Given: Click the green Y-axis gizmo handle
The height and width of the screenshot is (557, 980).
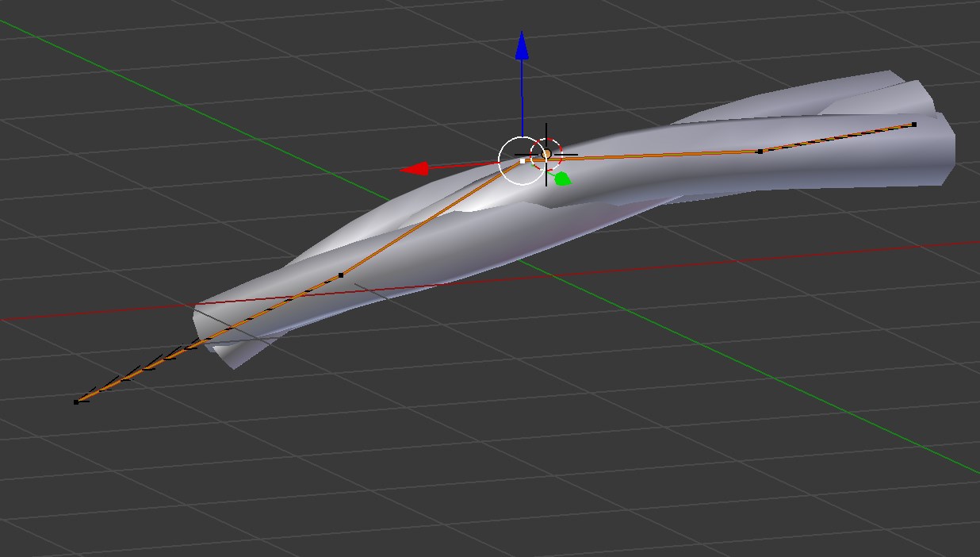Looking at the screenshot, I should [x=562, y=179].
